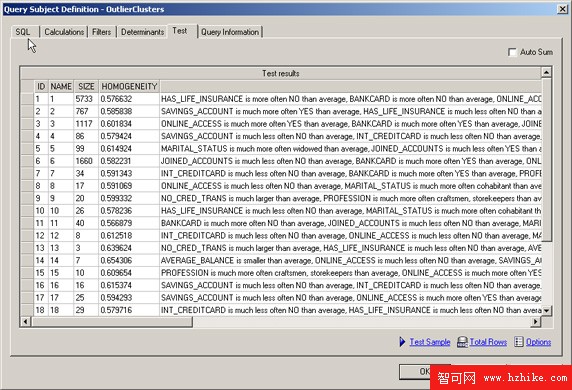The image size is (572, 390).
Task: Click the scroll down arrow of results
Action: (546, 310)
